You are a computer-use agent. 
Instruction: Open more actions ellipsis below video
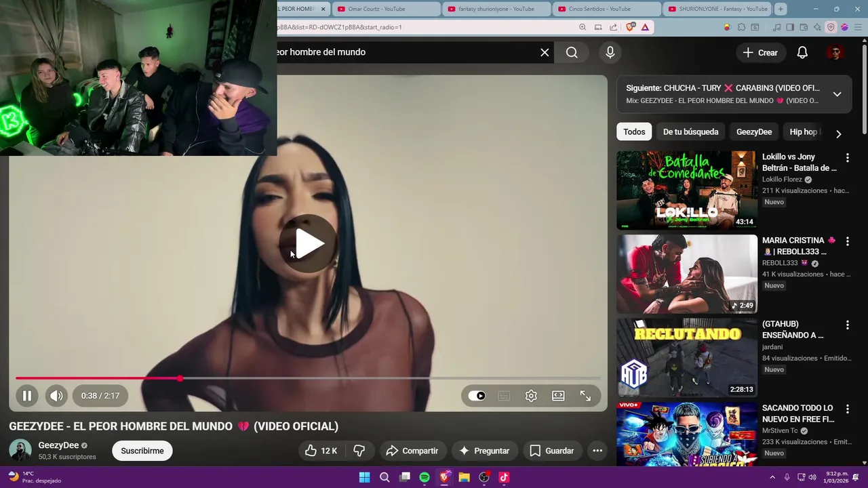597,451
